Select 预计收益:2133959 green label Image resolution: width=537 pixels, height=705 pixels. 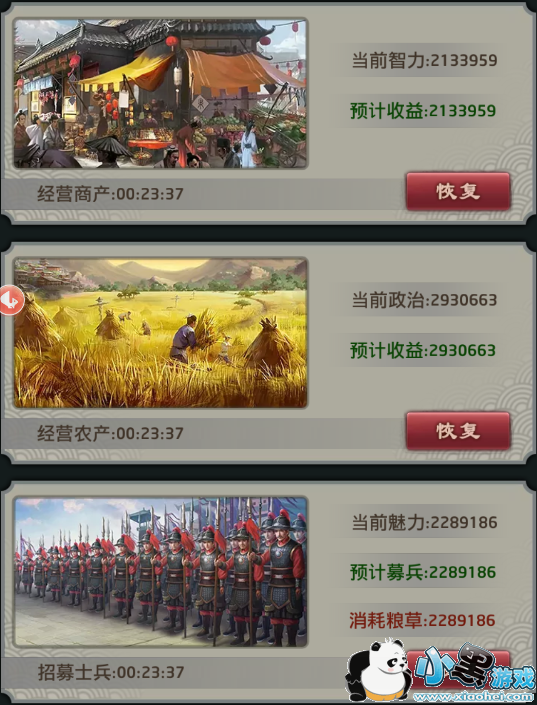click(x=423, y=111)
